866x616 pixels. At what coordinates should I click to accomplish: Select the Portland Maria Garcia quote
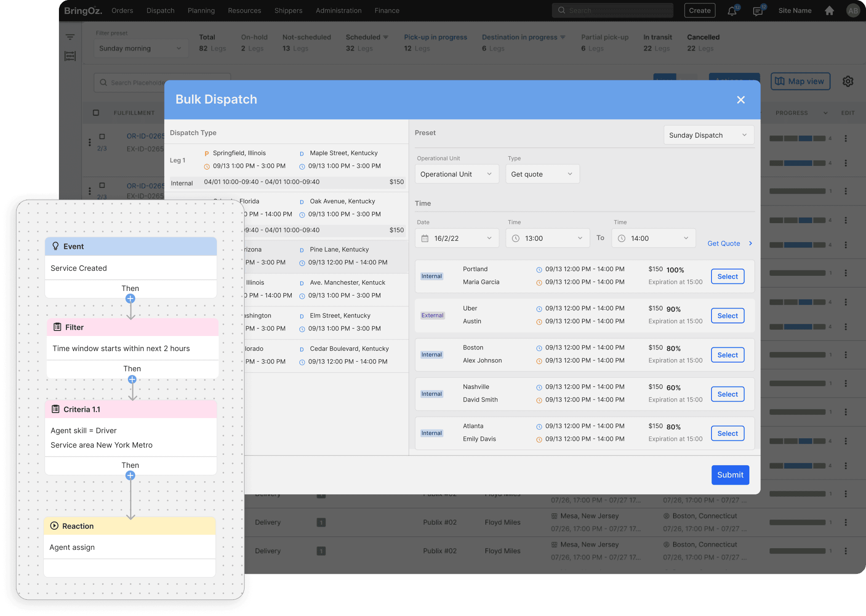[727, 277]
